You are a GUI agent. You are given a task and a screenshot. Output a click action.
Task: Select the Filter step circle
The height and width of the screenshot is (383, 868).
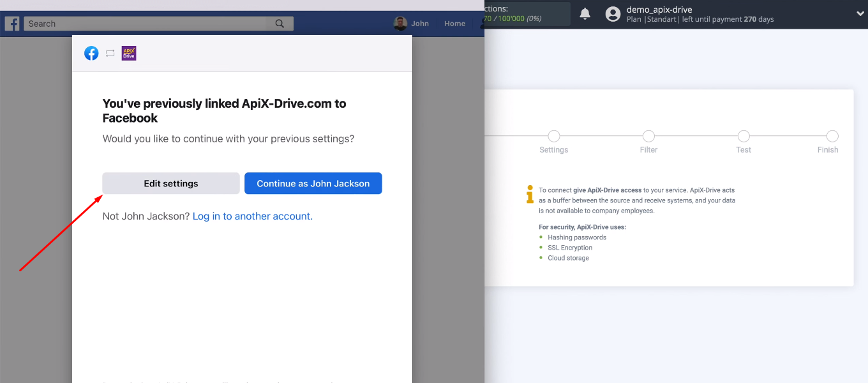click(x=648, y=136)
